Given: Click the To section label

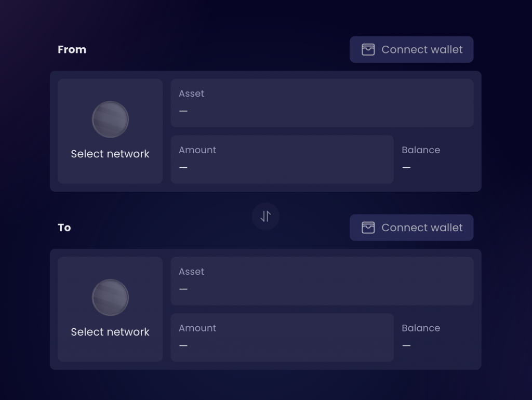Looking at the screenshot, I should 64,228.
